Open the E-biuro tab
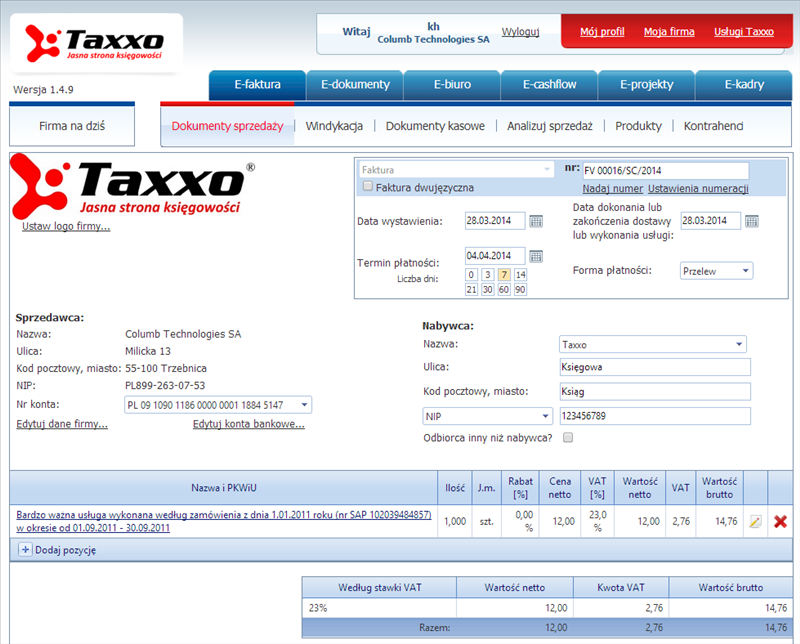Image resolution: width=800 pixels, height=644 pixels. 452,85
